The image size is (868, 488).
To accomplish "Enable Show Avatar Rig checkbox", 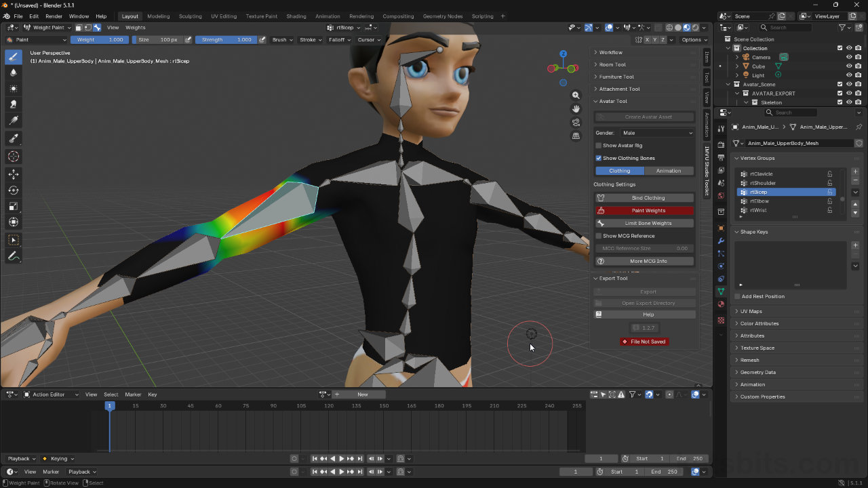I will click(x=598, y=146).
